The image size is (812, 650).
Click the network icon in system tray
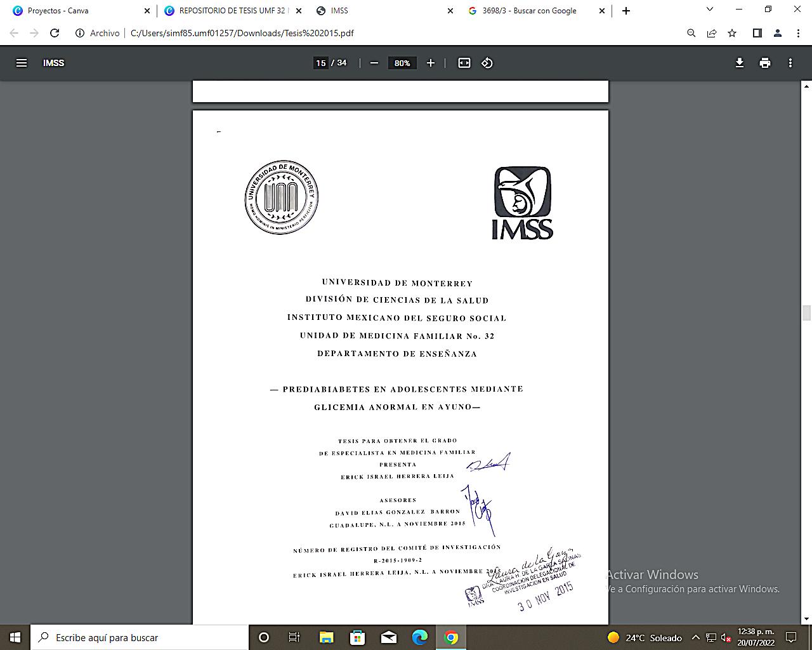coord(711,637)
